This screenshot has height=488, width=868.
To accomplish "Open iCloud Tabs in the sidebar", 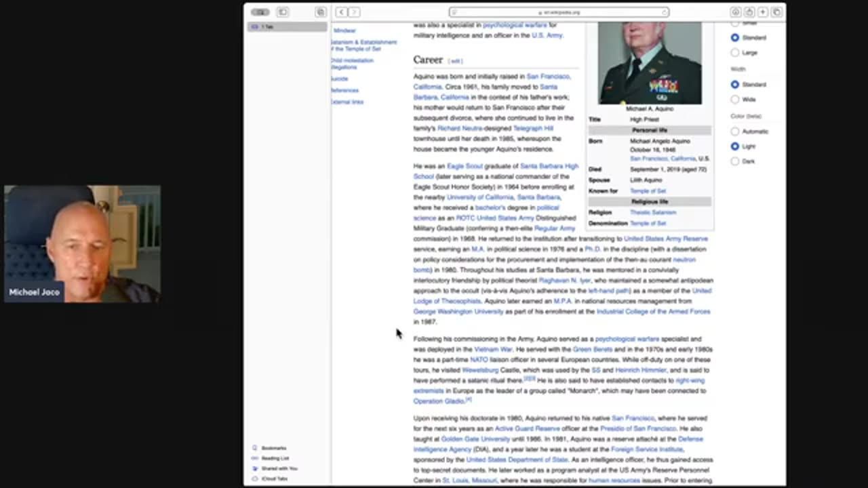I will pyautogui.click(x=275, y=479).
